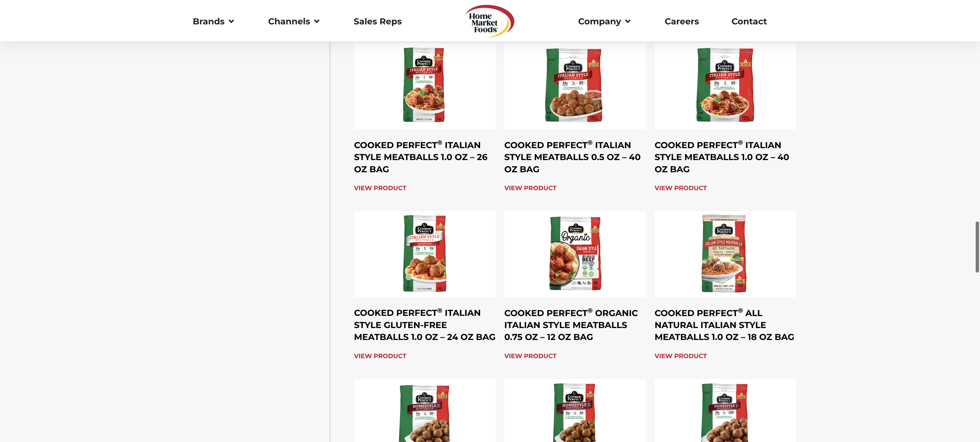The image size is (980, 442).
Task: View product for organic 12 oz bag
Action: [530, 356]
